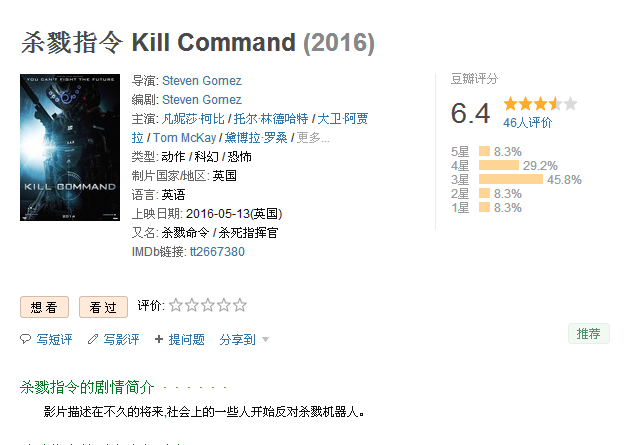Rate the movie two stars
Viewport: 628px width, 445px height.
coord(192,305)
